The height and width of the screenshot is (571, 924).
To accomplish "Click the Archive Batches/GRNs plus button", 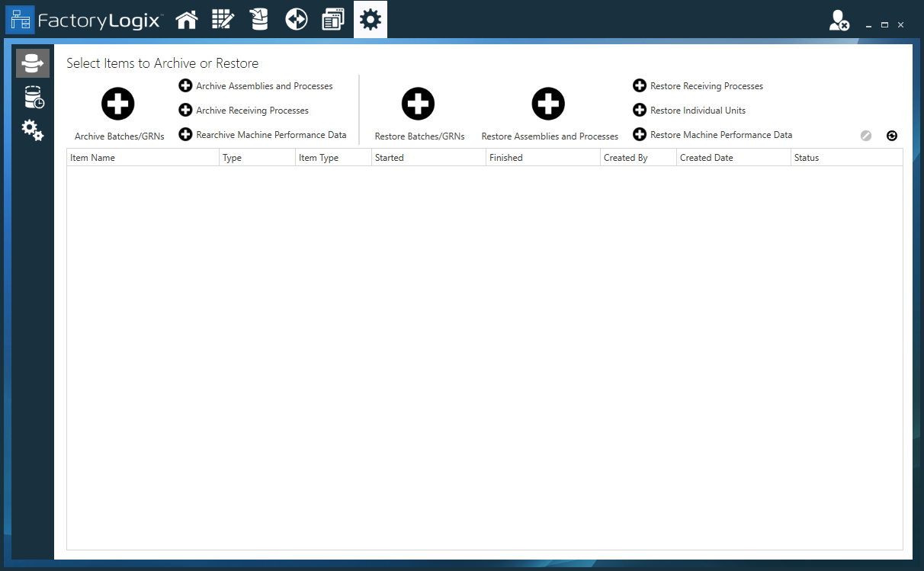I will point(117,104).
